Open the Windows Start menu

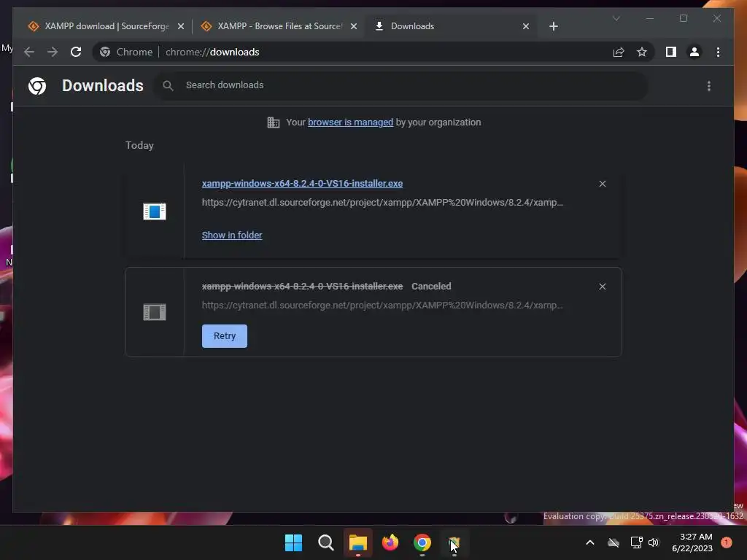(x=293, y=542)
